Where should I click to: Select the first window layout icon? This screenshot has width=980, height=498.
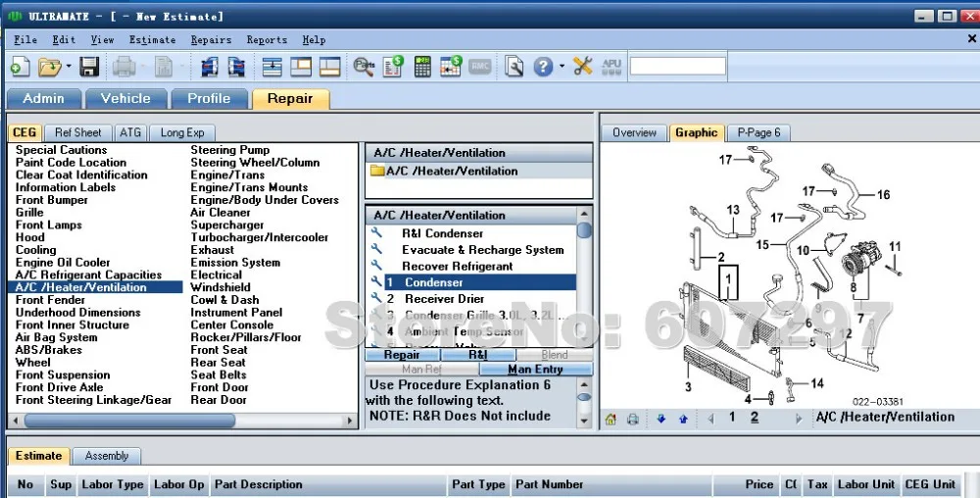click(x=271, y=67)
